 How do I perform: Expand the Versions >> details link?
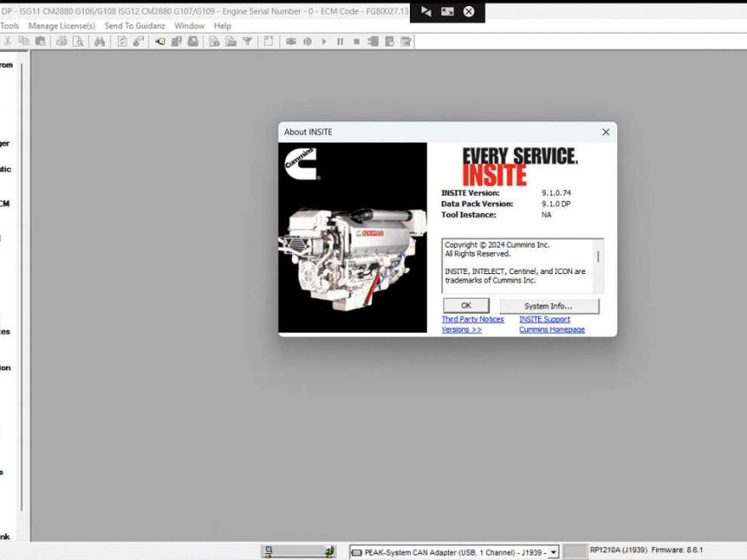pyautogui.click(x=462, y=329)
